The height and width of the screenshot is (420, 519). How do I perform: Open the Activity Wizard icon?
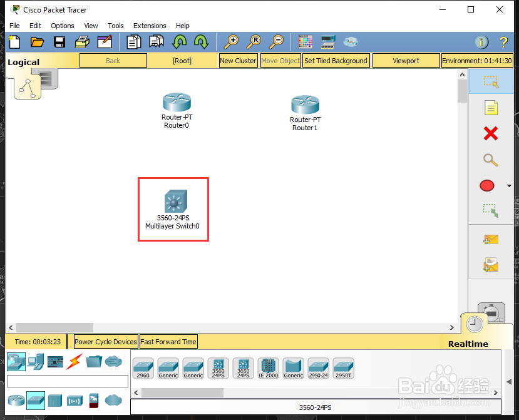pos(105,42)
